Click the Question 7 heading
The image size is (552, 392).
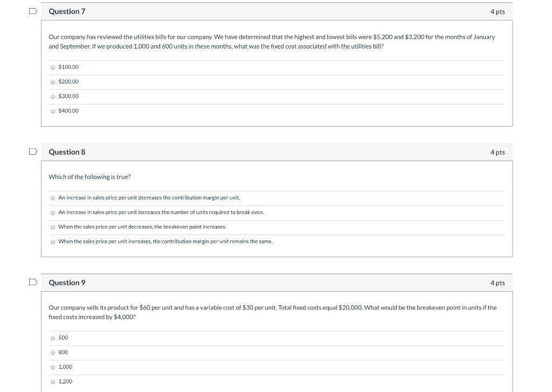[x=67, y=12]
